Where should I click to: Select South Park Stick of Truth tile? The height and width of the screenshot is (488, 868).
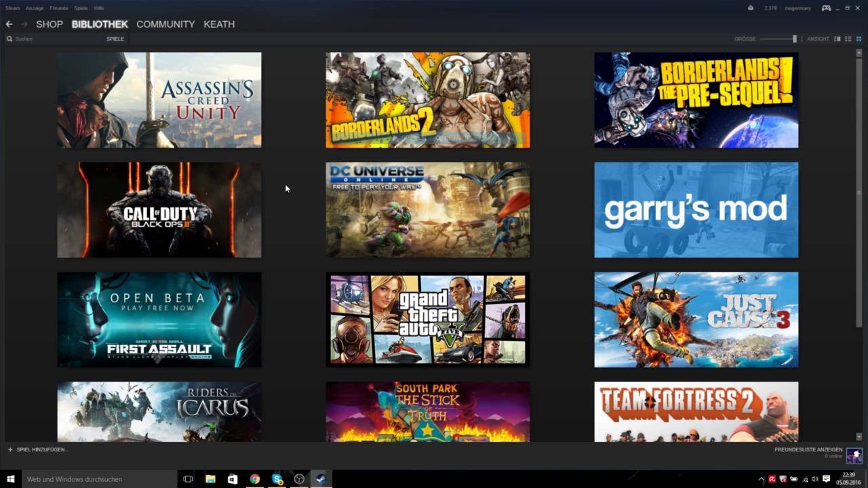(x=428, y=412)
